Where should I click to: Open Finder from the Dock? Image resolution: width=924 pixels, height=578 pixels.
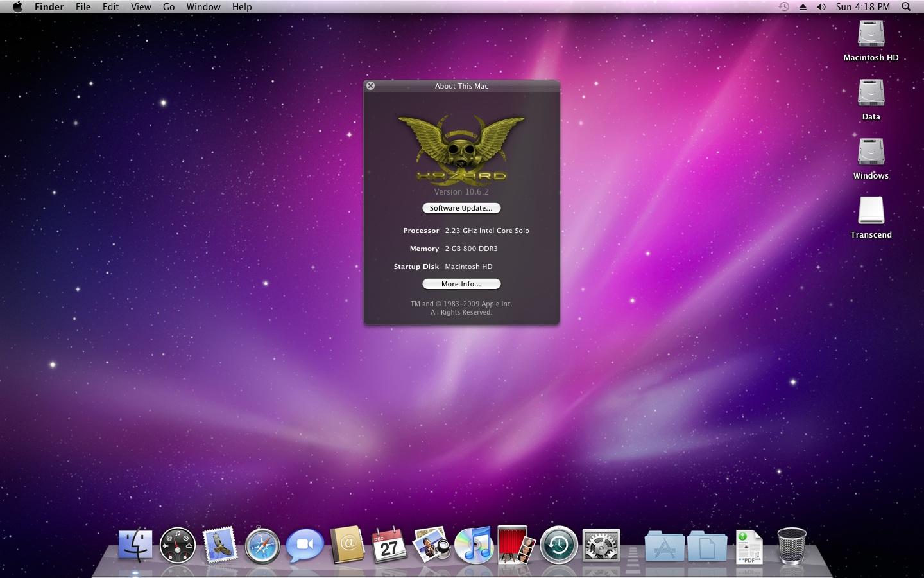click(x=135, y=545)
